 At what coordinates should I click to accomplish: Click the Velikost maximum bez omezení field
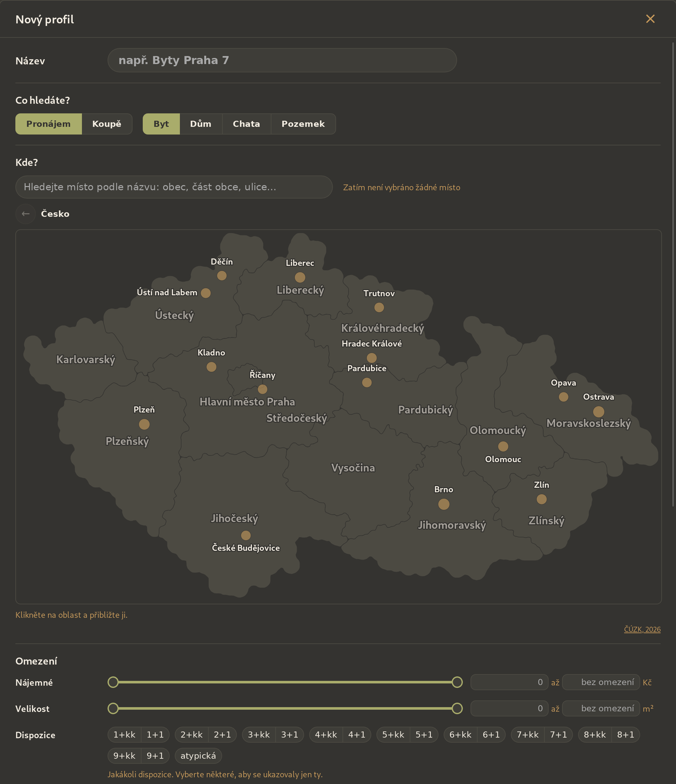point(601,708)
